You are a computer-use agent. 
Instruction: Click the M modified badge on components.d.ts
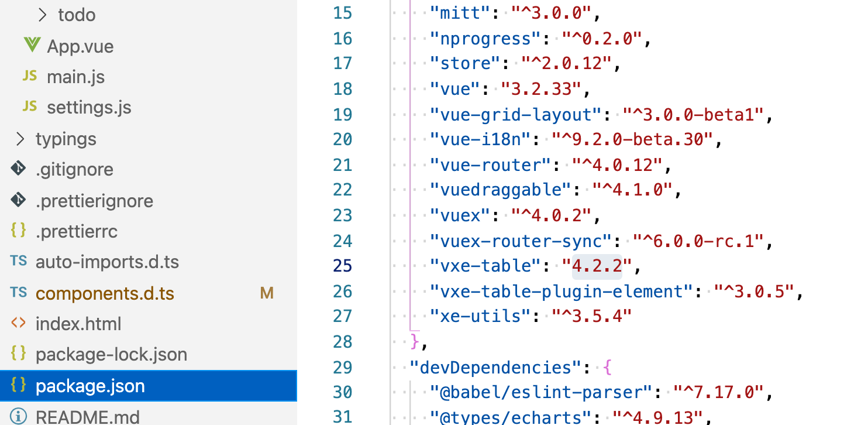point(267,293)
